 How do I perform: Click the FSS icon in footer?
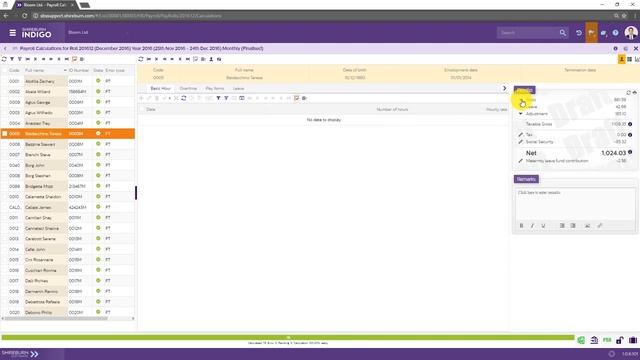pyautogui.click(x=607, y=340)
